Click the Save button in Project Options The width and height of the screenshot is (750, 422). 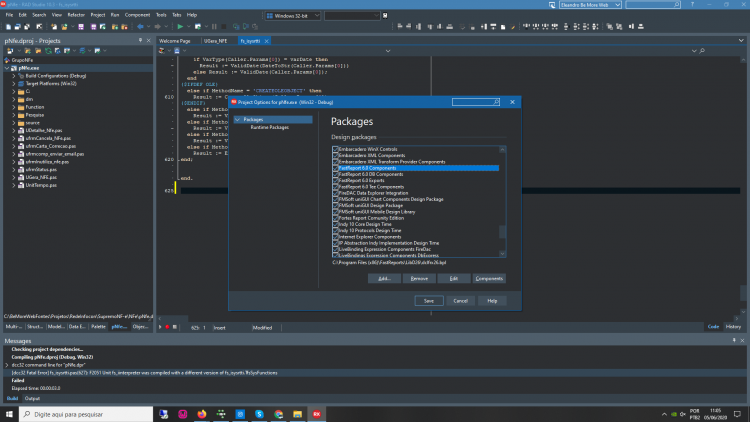(429, 301)
